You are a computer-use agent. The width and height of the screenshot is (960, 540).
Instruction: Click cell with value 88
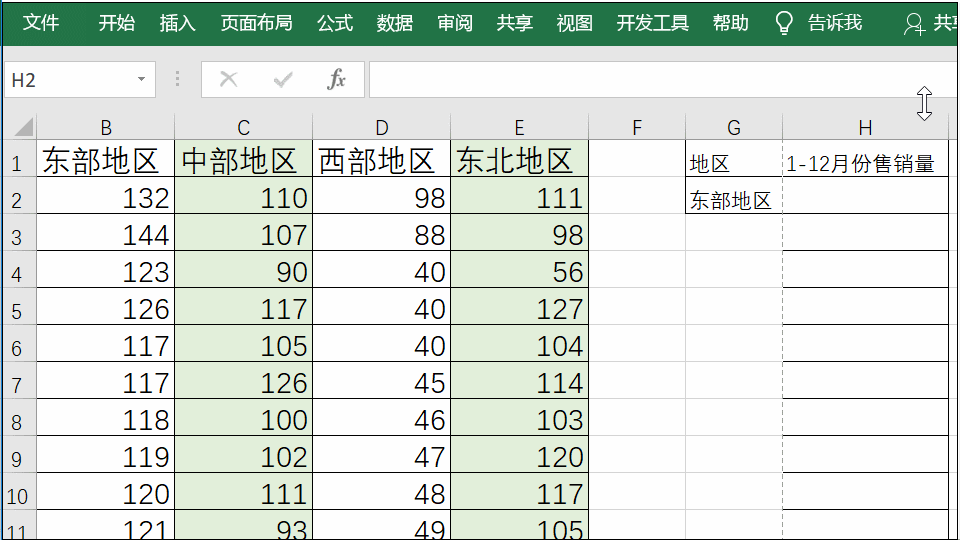point(381,233)
